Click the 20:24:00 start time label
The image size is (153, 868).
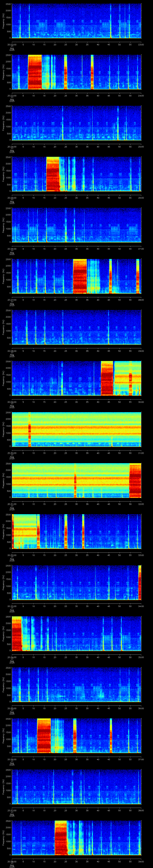pyautogui.click(x=12, y=147)
